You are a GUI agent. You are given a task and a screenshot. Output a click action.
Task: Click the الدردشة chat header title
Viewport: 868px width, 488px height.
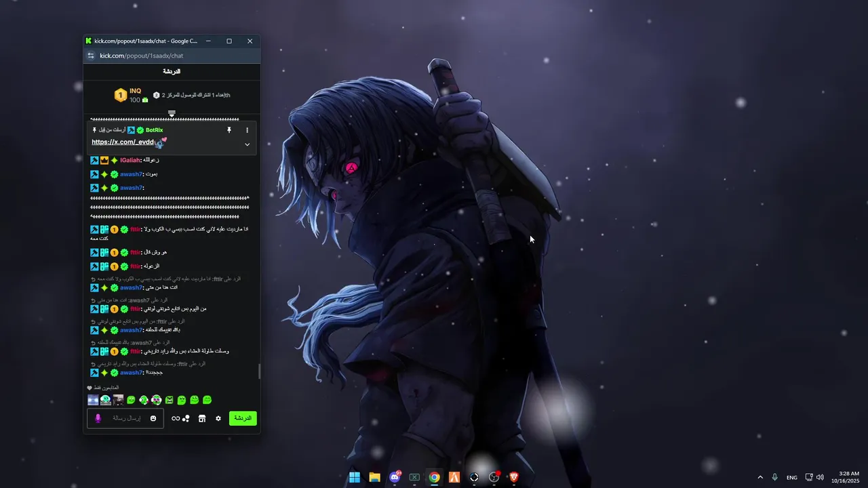click(x=172, y=71)
